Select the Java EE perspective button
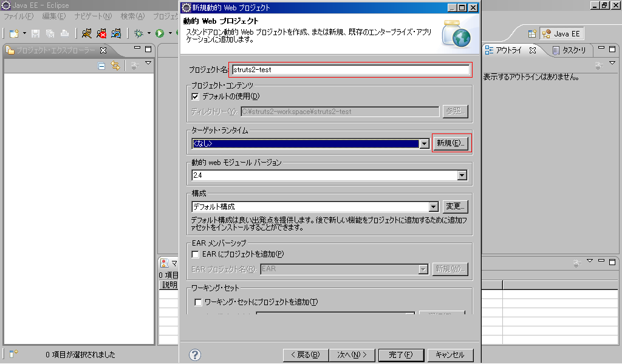The height and width of the screenshot is (364, 622). click(x=562, y=34)
